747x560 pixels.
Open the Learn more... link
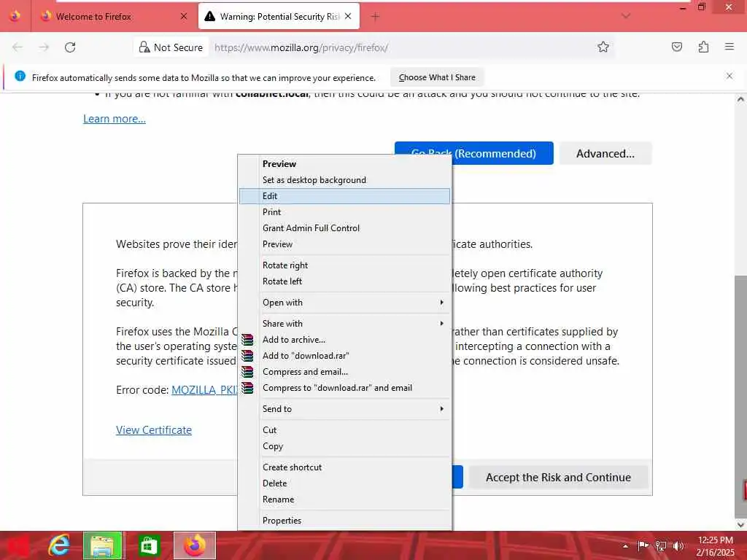coord(115,119)
